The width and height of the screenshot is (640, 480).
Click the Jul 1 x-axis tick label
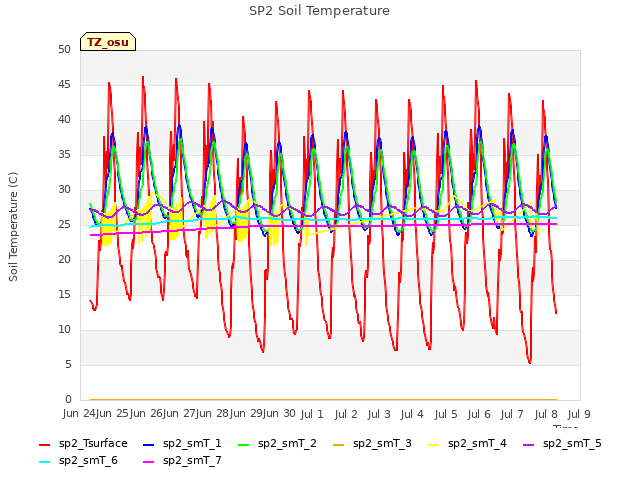click(x=312, y=414)
